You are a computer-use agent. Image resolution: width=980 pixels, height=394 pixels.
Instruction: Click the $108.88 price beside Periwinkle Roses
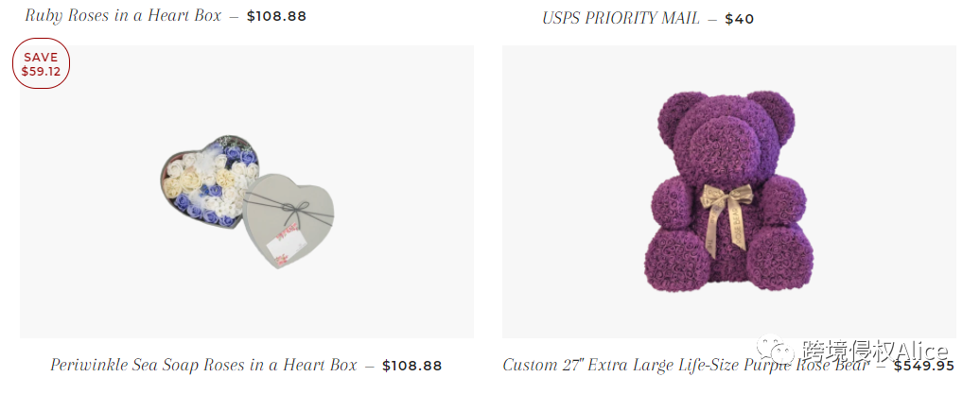(411, 366)
